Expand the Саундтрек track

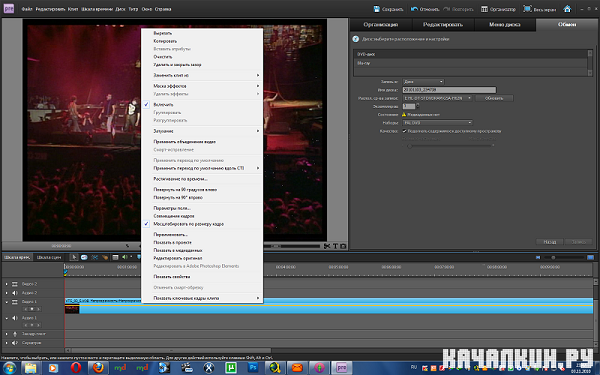[x=7, y=343]
